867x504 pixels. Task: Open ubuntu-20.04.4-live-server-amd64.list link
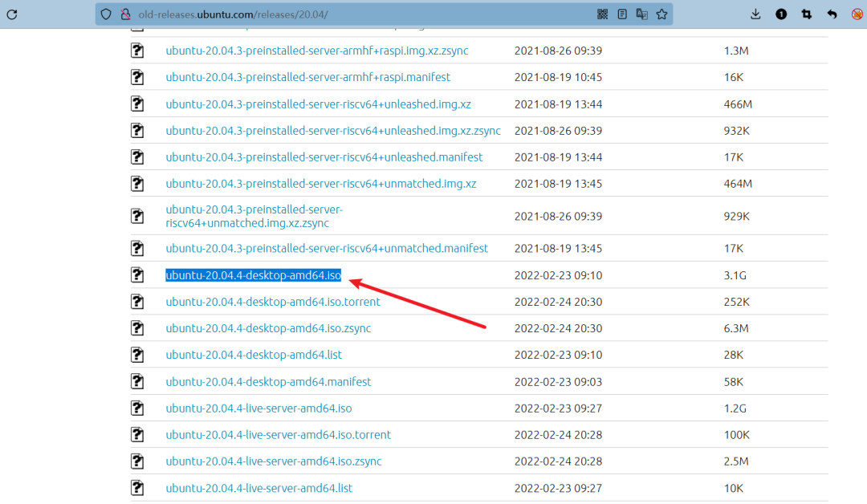258,487
